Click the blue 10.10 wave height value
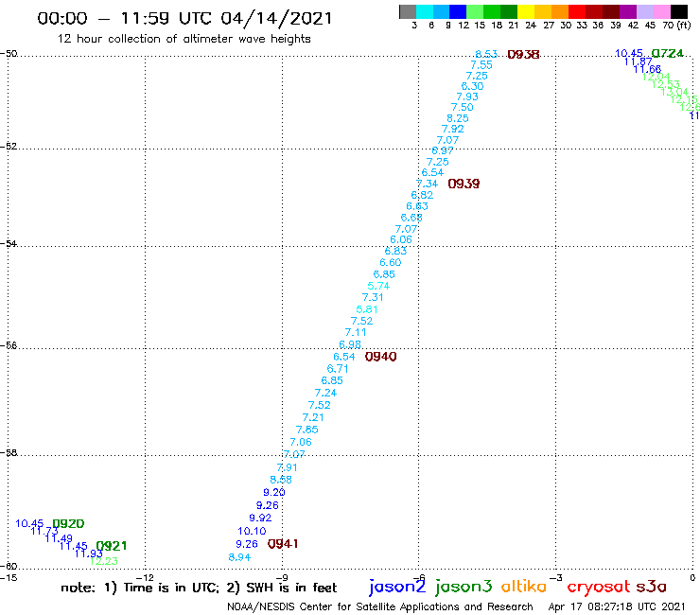 point(252,531)
